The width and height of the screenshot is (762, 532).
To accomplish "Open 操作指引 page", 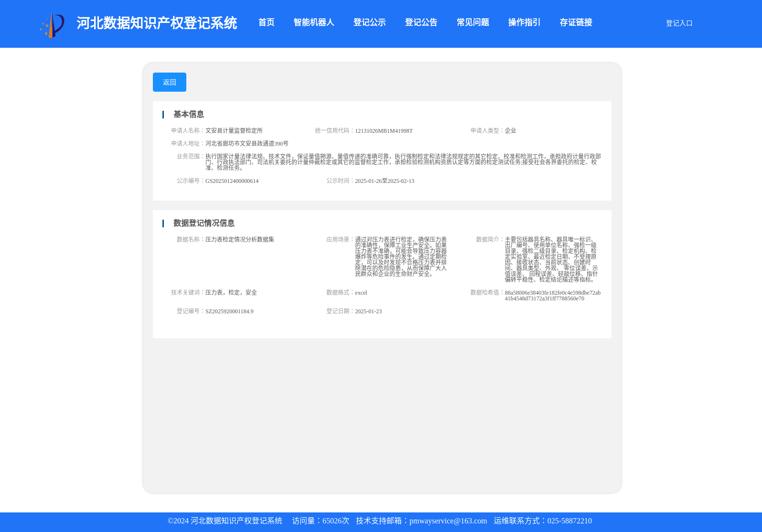I will pyautogui.click(x=524, y=22).
